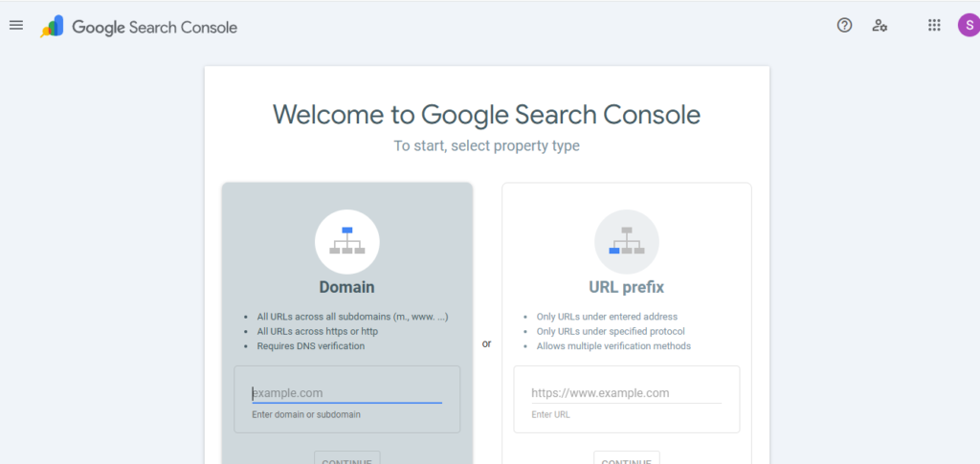Open the user settings icon
Screen dimensions: 980x464
880,26
